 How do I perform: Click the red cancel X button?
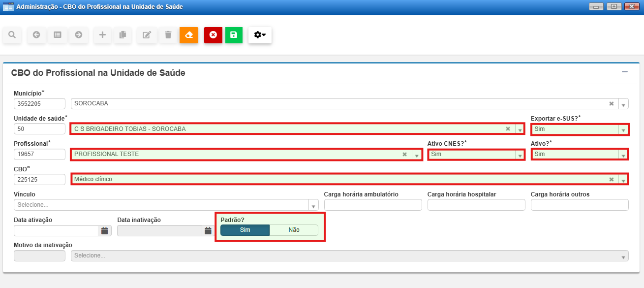(213, 35)
